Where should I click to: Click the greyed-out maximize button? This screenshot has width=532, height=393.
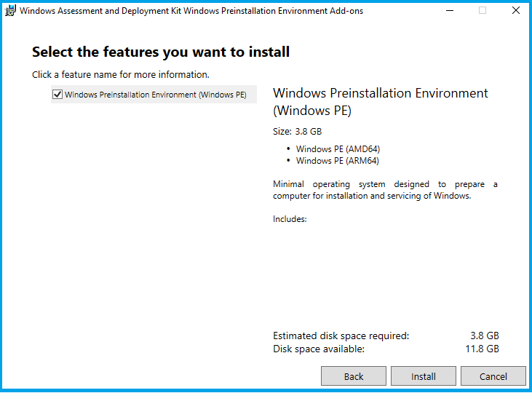[x=482, y=11]
